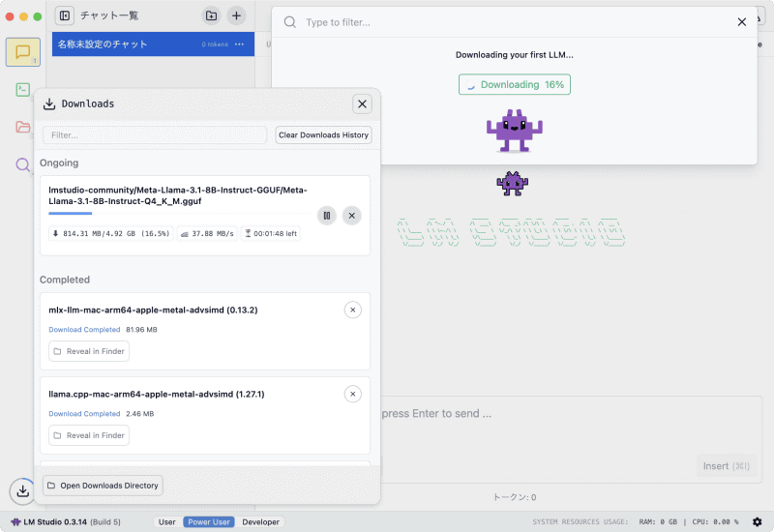Close the model filter search popup
The width and height of the screenshot is (774, 532).
[x=741, y=22]
